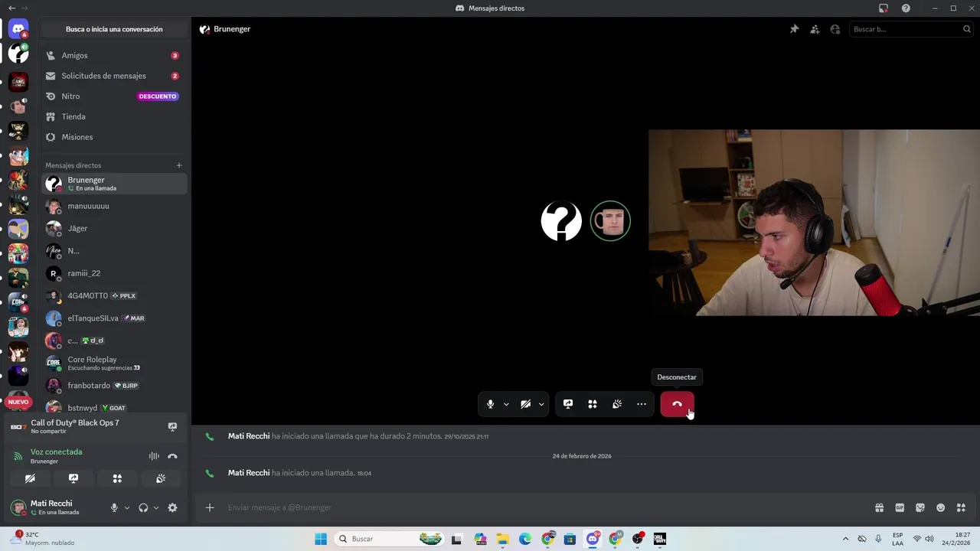The image size is (980, 551).
Task: Add friends to direct message icon
Action: tap(815, 29)
